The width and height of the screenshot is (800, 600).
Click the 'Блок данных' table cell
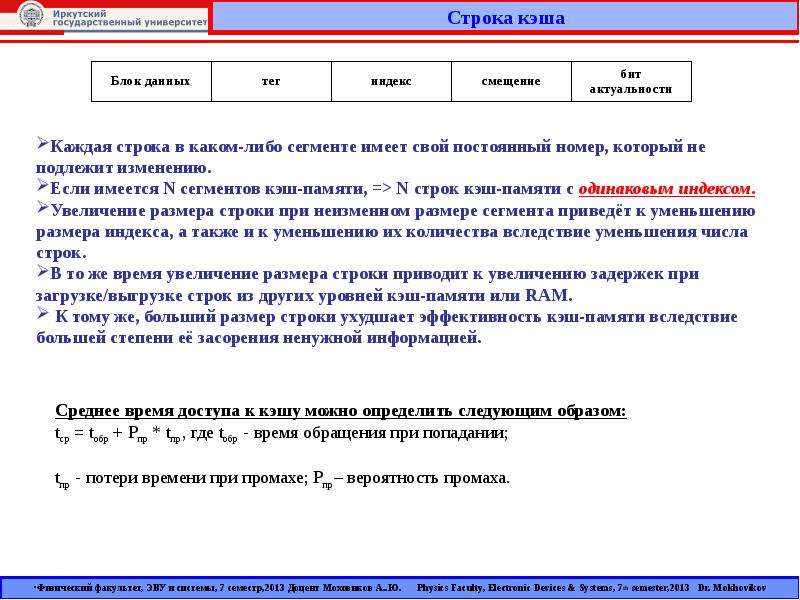tap(151, 81)
